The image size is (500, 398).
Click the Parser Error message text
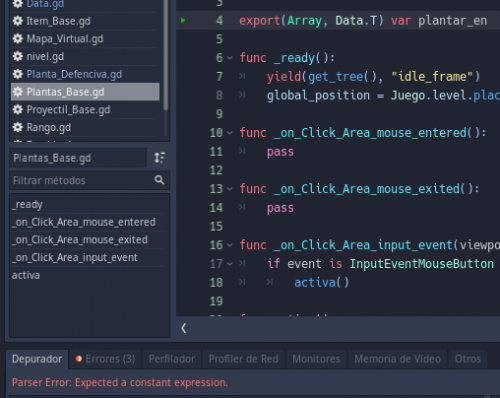coord(120,382)
